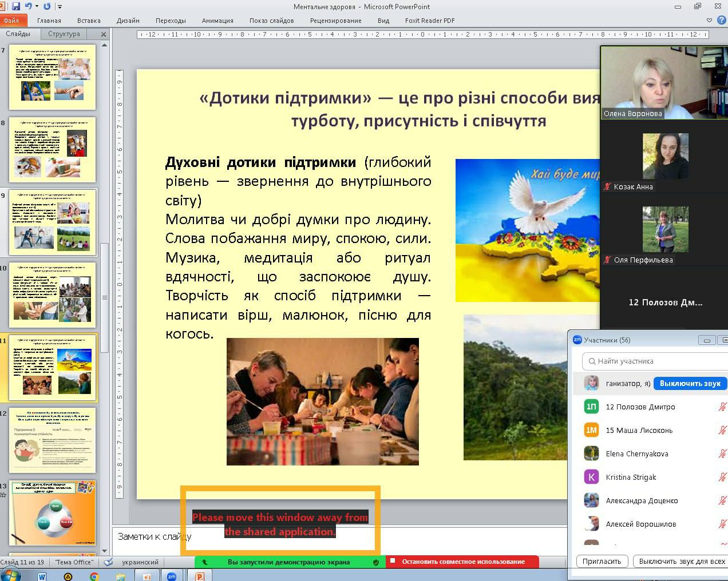Switch to the Структура pane tab

[x=64, y=34]
